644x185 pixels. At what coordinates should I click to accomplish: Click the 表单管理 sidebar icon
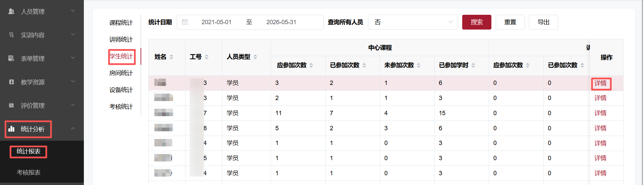click(x=11, y=58)
